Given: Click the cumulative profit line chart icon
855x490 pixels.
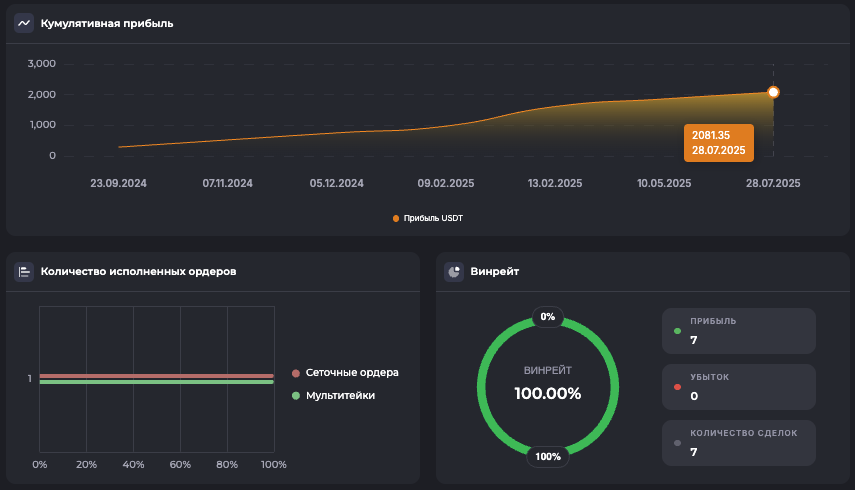Looking at the screenshot, I should pos(24,23).
